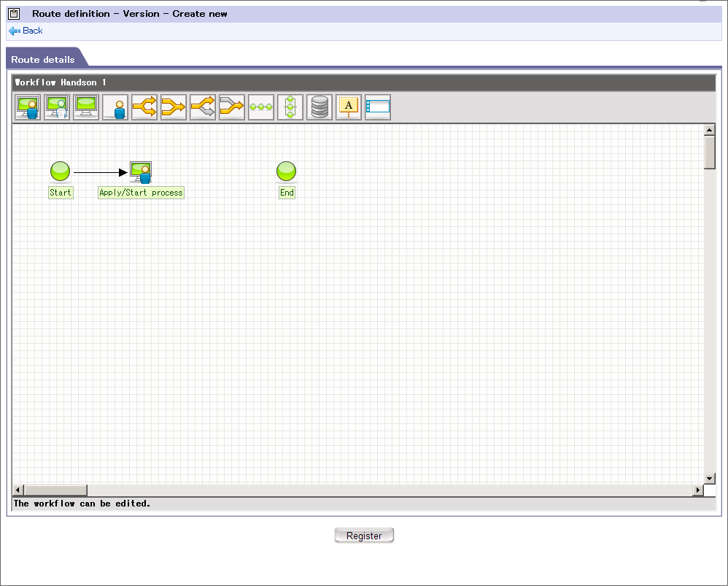The height and width of the screenshot is (586, 728).
Task: Click the 'End' label
Action: (x=287, y=193)
